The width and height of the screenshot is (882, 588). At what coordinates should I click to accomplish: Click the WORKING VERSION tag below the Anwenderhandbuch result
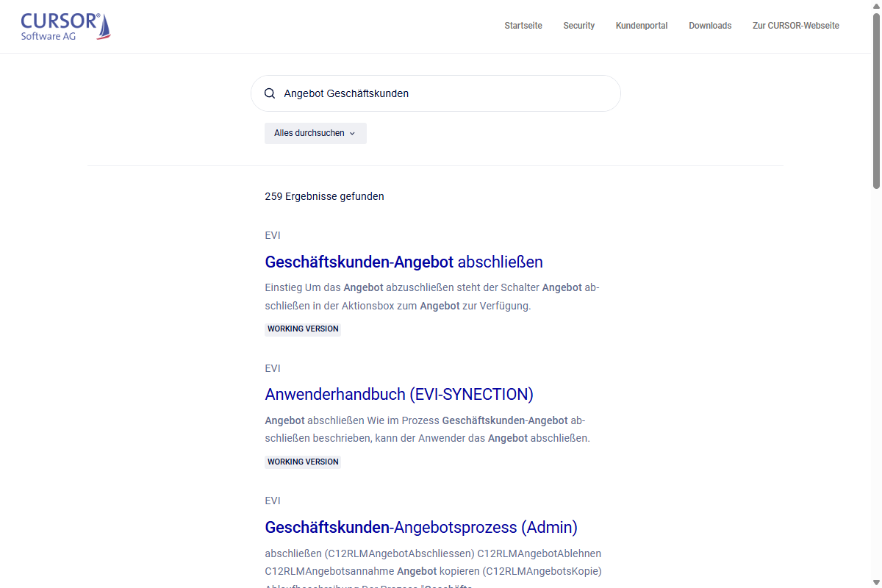302,462
